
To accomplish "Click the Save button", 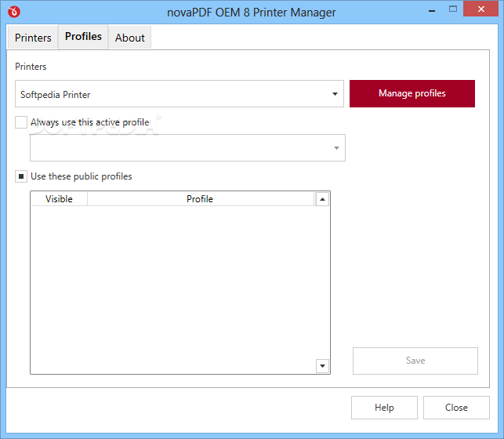I will point(415,361).
